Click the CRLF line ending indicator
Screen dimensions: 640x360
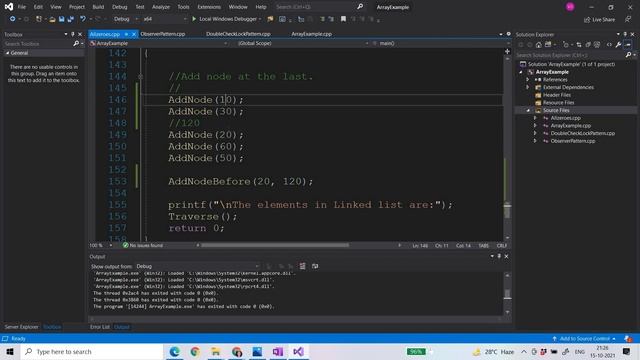pos(502,245)
